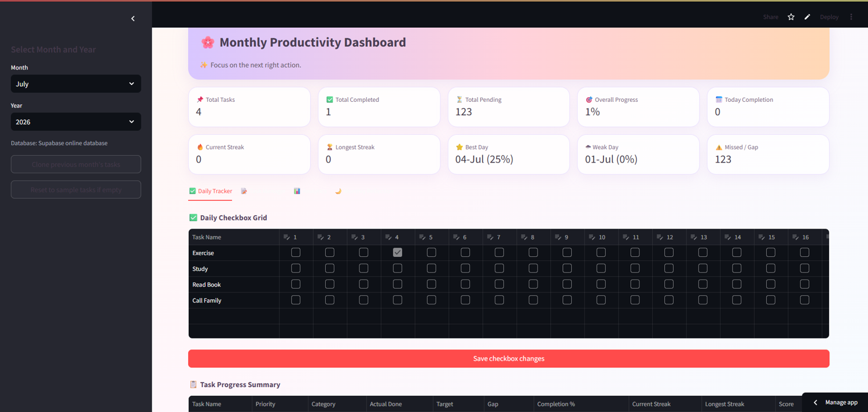The image size is (868, 412).
Task: Click the Total Pending value 123
Action: [x=464, y=112]
